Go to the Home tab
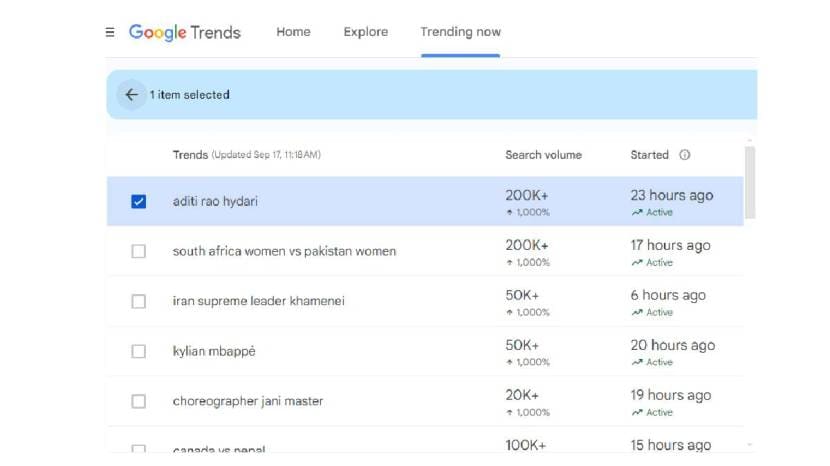This screenshot has width=830, height=466. pos(293,32)
